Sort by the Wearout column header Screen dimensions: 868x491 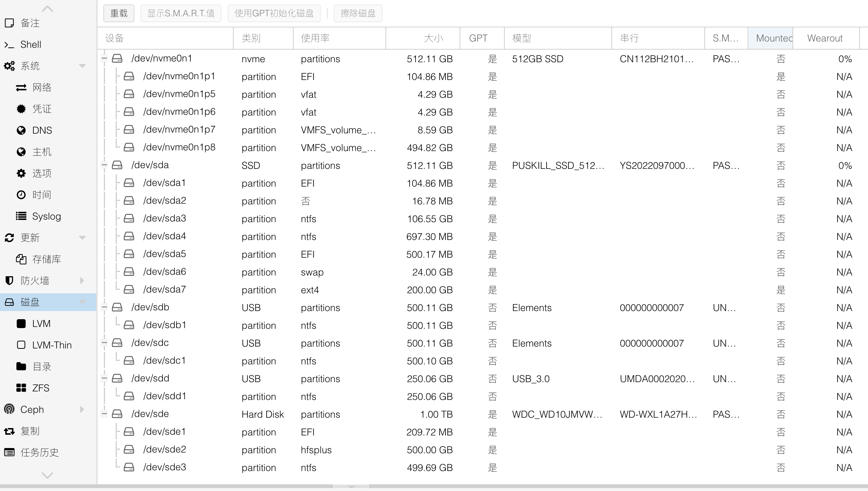tap(825, 38)
